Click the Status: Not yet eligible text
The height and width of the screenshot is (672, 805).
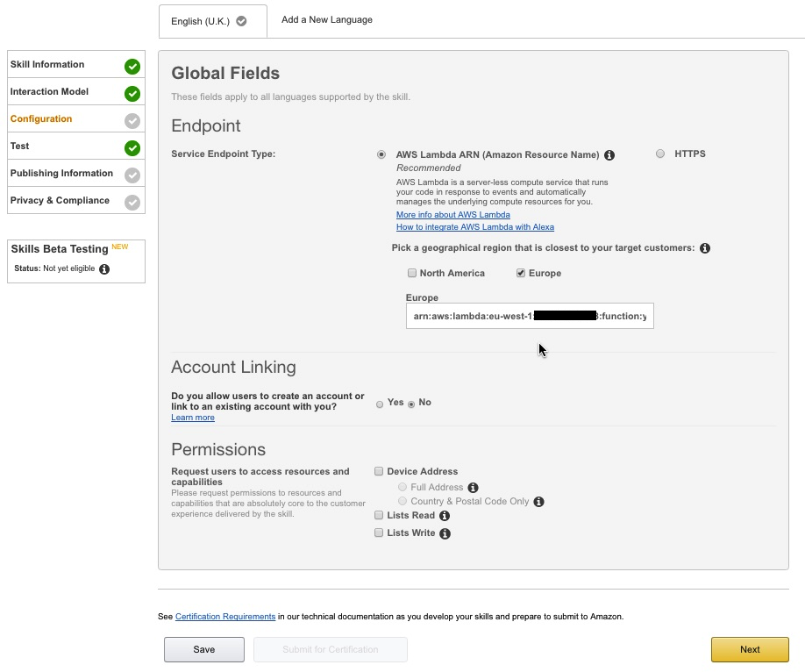(54, 268)
